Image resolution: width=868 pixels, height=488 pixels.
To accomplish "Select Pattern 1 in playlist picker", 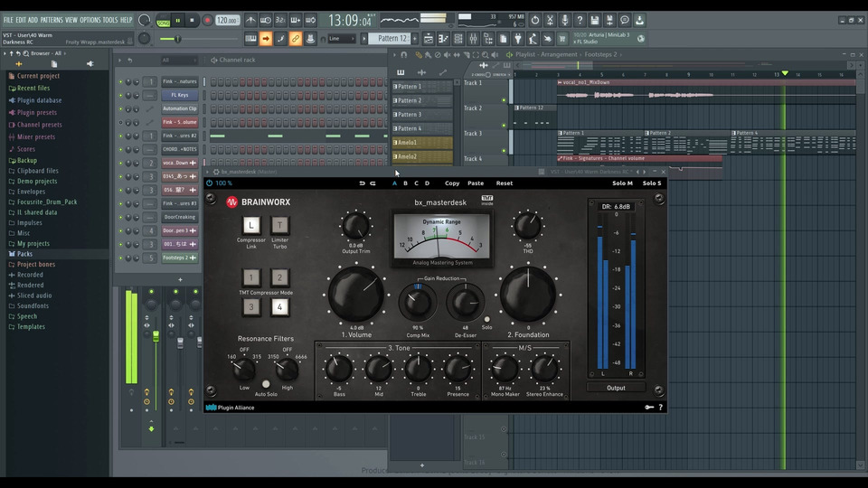I will [422, 87].
